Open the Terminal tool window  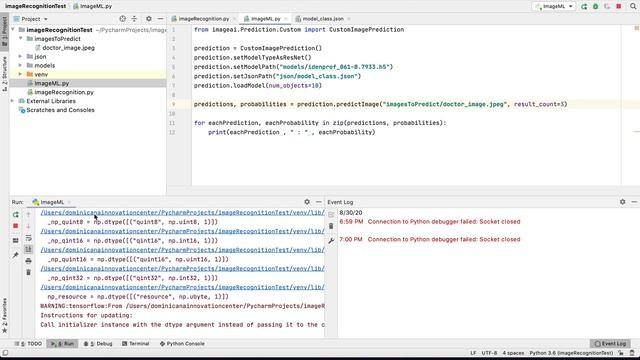pos(136,344)
